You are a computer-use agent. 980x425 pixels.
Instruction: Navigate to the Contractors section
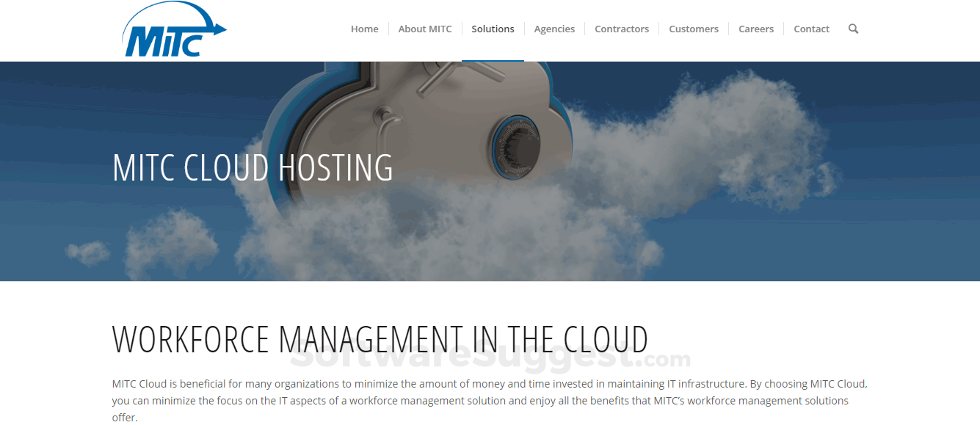click(x=621, y=29)
